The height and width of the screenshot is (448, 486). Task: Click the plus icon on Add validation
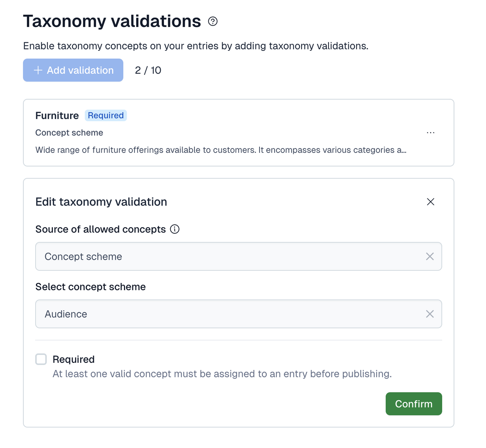(x=38, y=70)
